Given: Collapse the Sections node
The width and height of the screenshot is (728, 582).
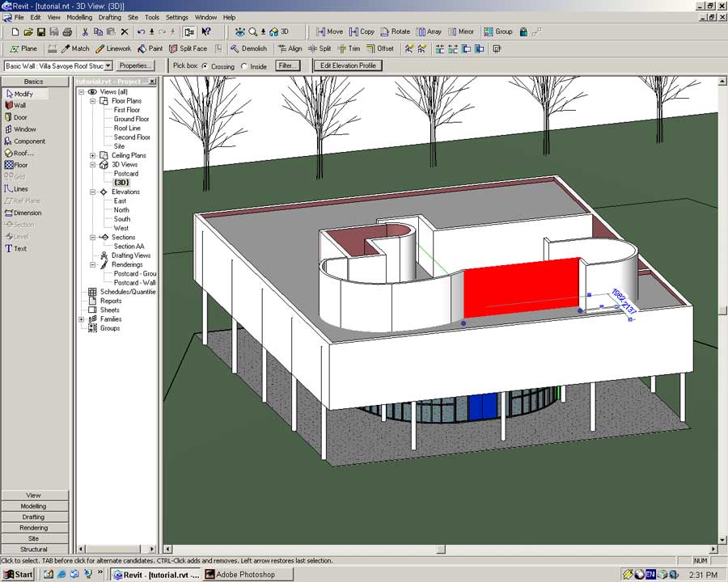Looking at the screenshot, I should [92, 237].
